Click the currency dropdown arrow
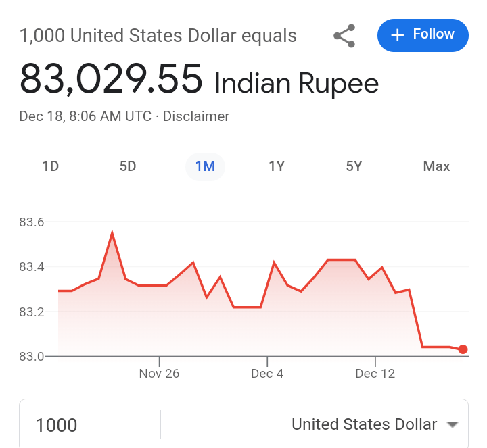This screenshot has width=487, height=448. (x=453, y=425)
